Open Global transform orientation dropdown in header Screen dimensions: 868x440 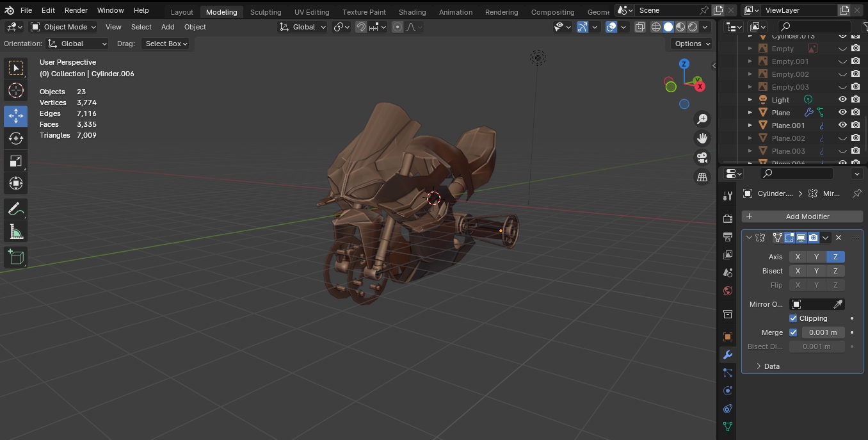click(x=303, y=27)
